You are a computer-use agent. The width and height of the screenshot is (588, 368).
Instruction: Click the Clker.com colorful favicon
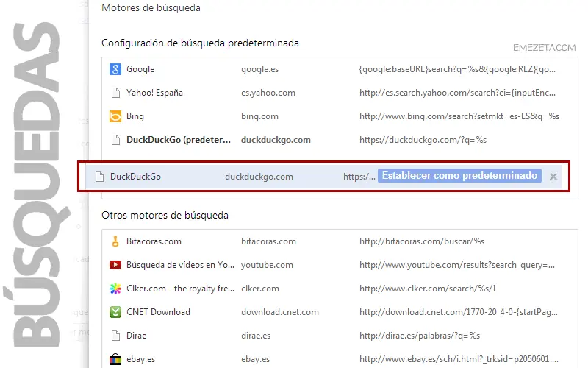(x=115, y=289)
